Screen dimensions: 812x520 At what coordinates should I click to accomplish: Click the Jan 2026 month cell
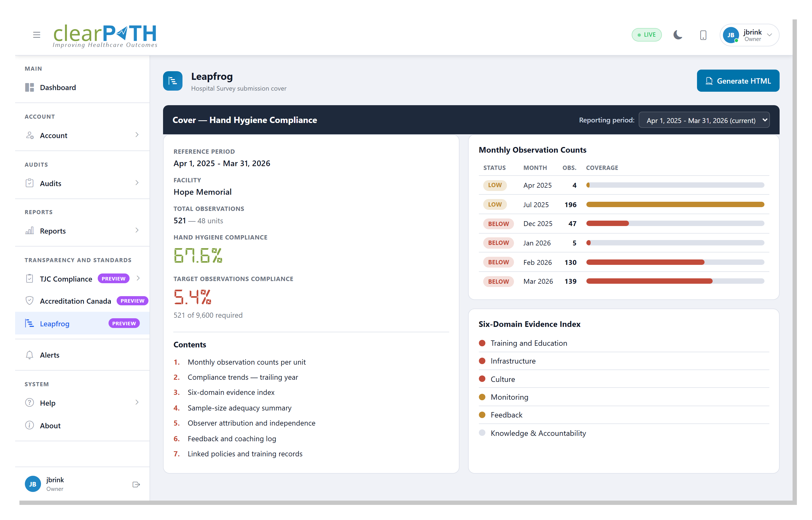click(x=537, y=243)
